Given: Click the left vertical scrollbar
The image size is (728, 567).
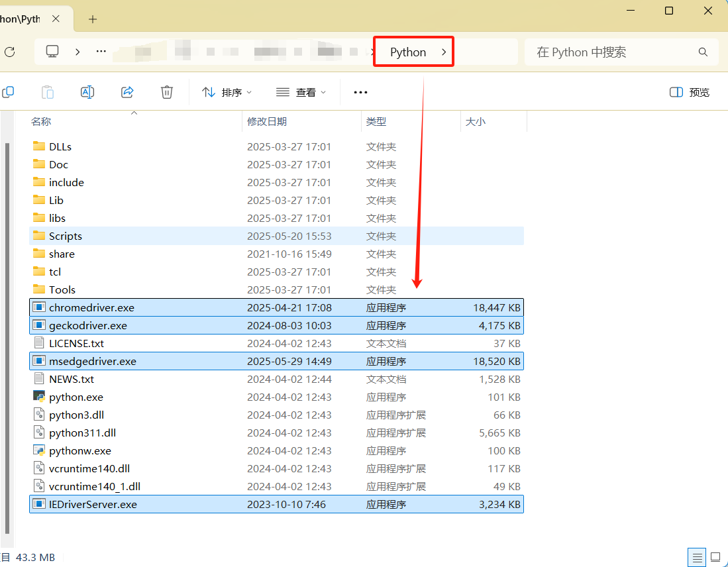Looking at the screenshot, I should point(7,338).
